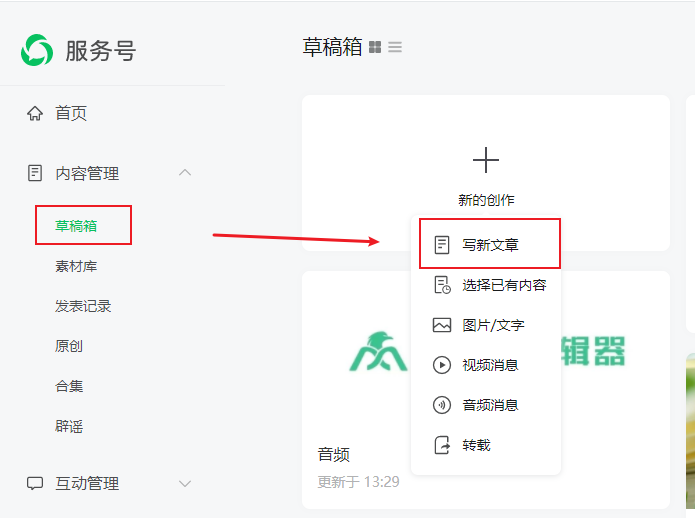Click the document-clock icon beside 选择已有内容
The width and height of the screenshot is (695, 518).
(x=442, y=285)
